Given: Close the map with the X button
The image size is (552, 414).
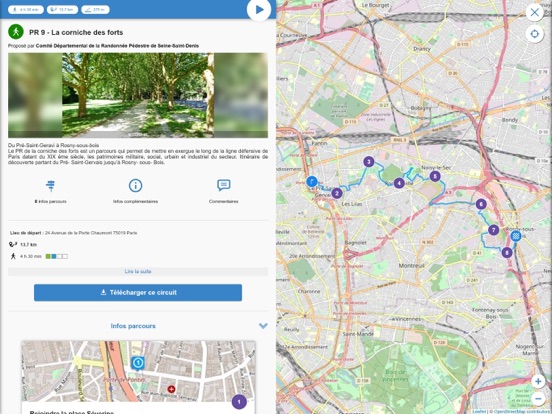Looking at the screenshot, I should click(534, 13).
